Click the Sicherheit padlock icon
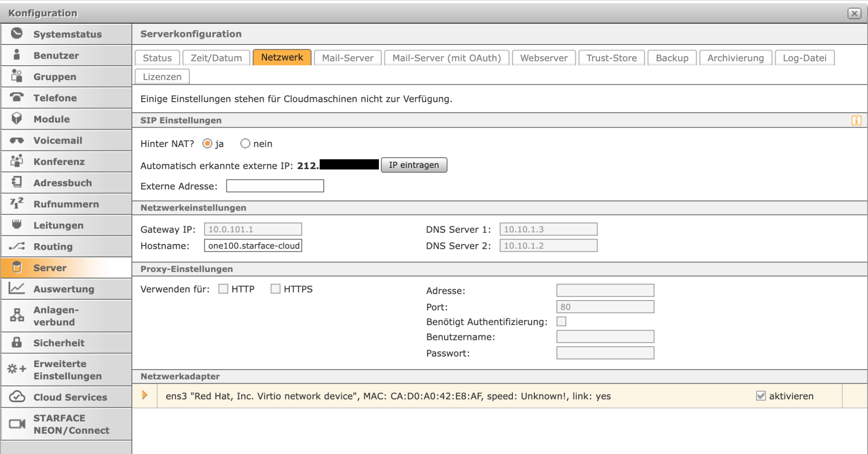 [x=17, y=342]
